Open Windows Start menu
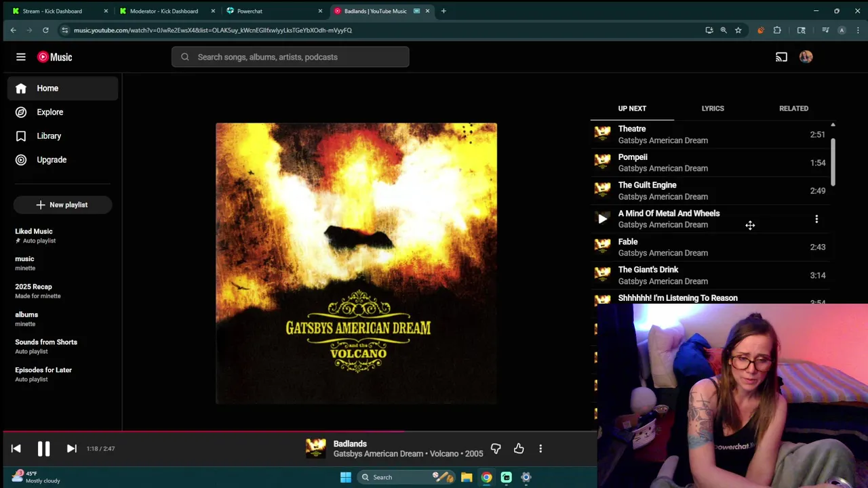868x488 pixels. coord(345,477)
